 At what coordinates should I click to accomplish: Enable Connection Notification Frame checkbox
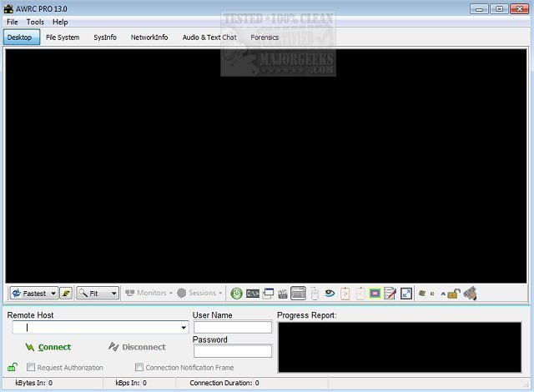[139, 367]
